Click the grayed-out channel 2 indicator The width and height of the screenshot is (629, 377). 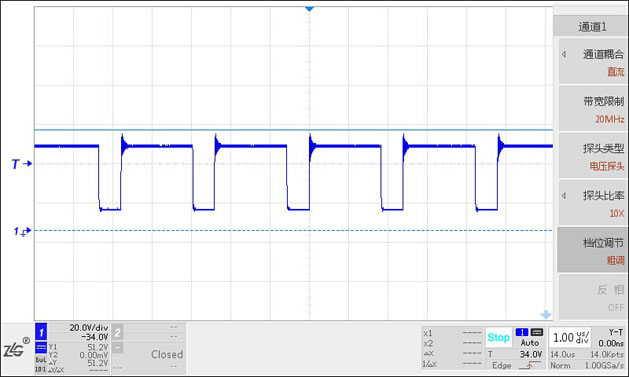coord(117,332)
